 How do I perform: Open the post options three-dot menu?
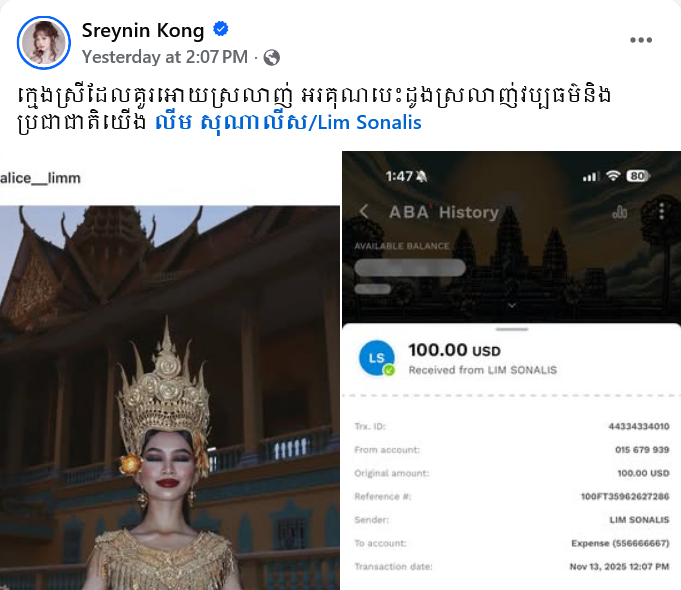click(x=641, y=40)
